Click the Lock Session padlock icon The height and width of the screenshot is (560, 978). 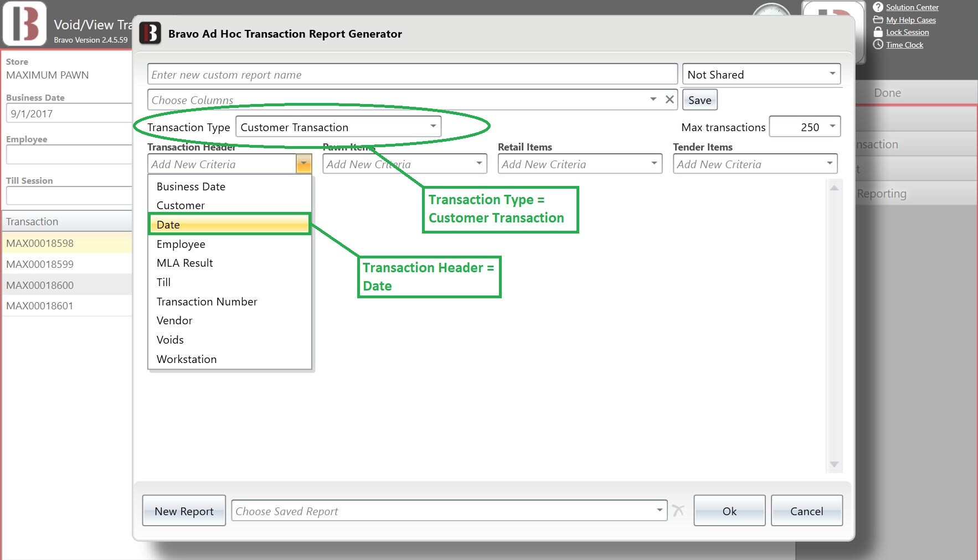(x=878, y=32)
